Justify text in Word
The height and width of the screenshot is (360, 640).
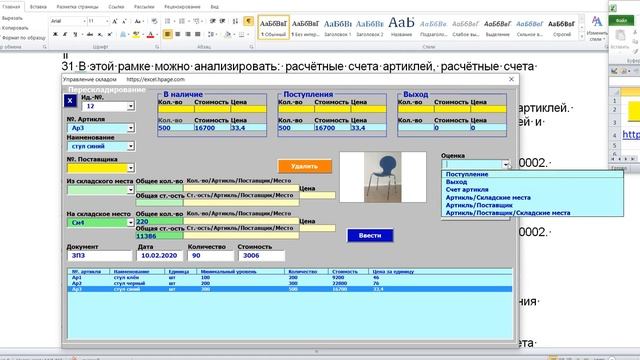tap(198, 35)
